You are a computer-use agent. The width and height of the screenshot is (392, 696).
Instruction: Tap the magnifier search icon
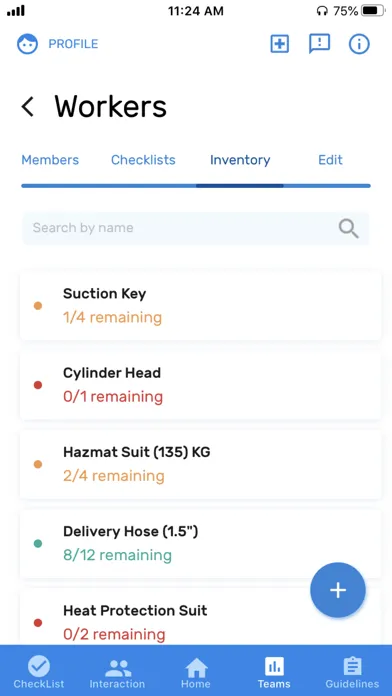[348, 228]
